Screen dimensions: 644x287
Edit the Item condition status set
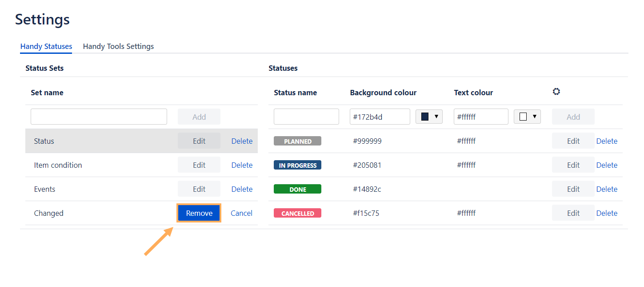[x=199, y=165]
